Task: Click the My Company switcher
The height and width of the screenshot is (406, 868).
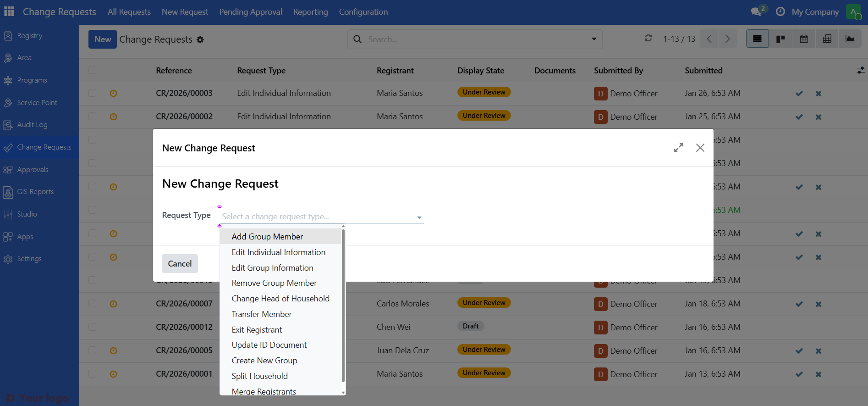Action: pos(815,12)
